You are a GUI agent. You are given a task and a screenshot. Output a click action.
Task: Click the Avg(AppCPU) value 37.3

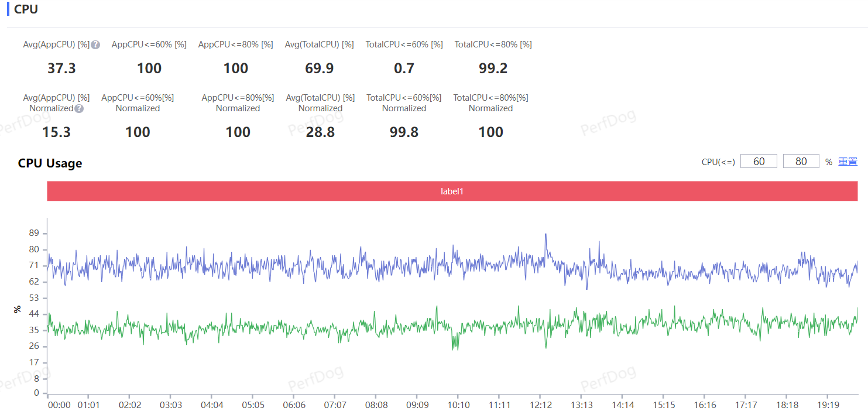(61, 68)
